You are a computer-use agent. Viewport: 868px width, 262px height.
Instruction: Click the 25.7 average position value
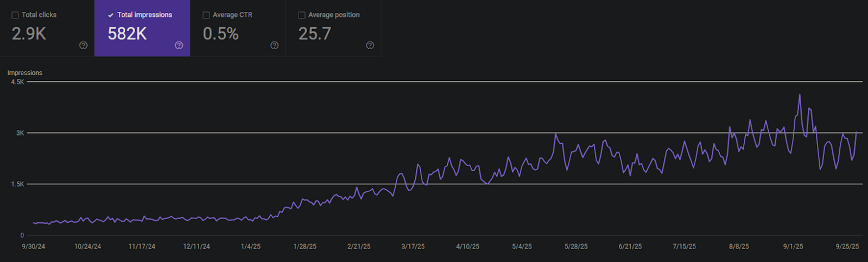pyautogui.click(x=314, y=34)
